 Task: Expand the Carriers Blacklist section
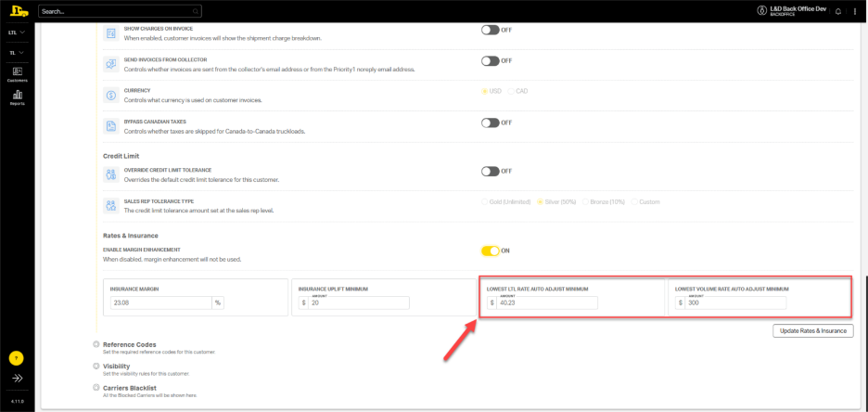pyautogui.click(x=96, y=387)
